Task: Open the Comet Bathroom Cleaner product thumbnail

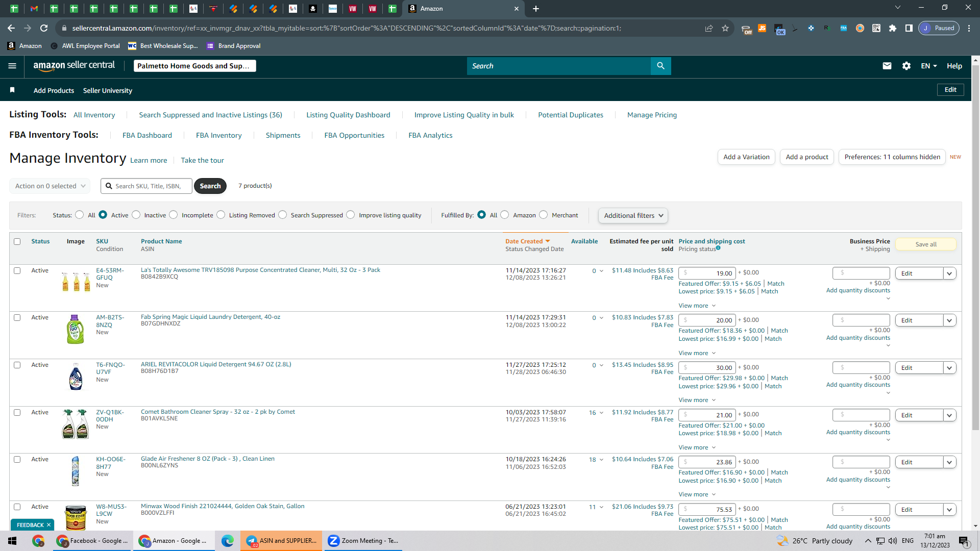Action: point(76,424)
